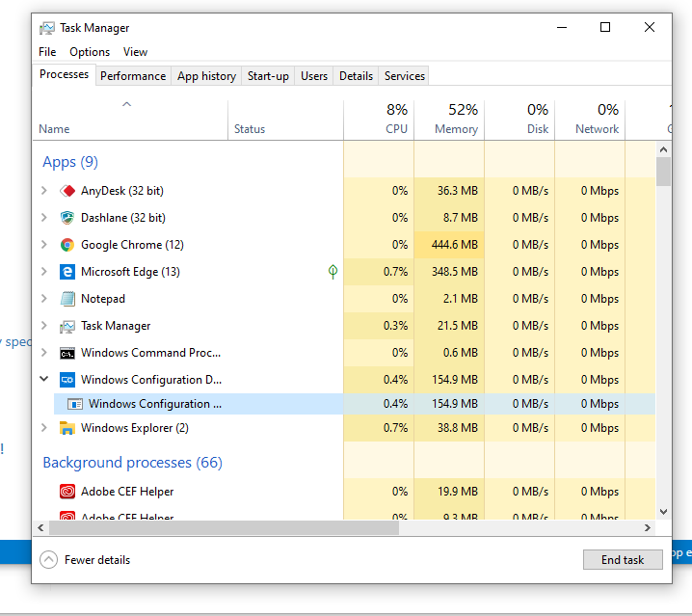Sort by the Disk column header
The height and width of the screenshot is (616, 692).
click(519, 121)
